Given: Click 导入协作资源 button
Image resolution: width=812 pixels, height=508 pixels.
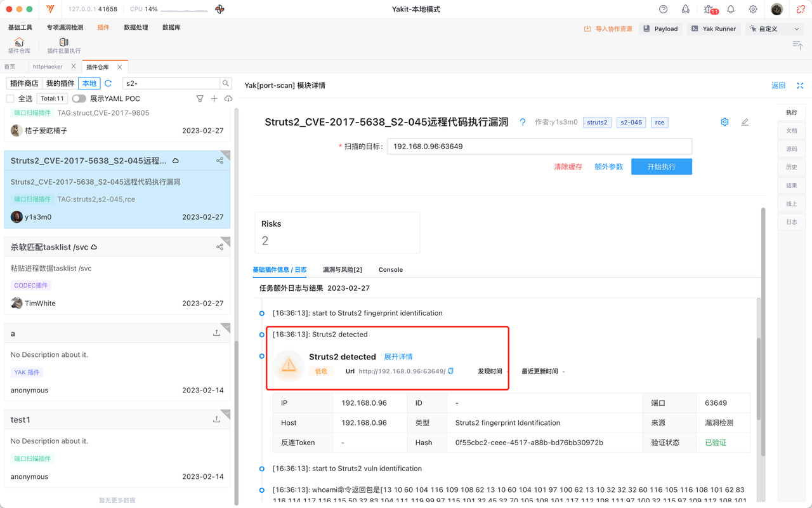Looking at the screenshot, I should click(x=608, y=29).
